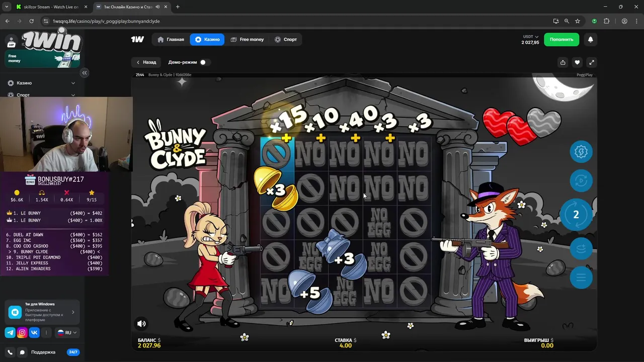This screenshot has width=644, height=362.
Task: Mute the game sound speaker button
Action: pos(142,324)
